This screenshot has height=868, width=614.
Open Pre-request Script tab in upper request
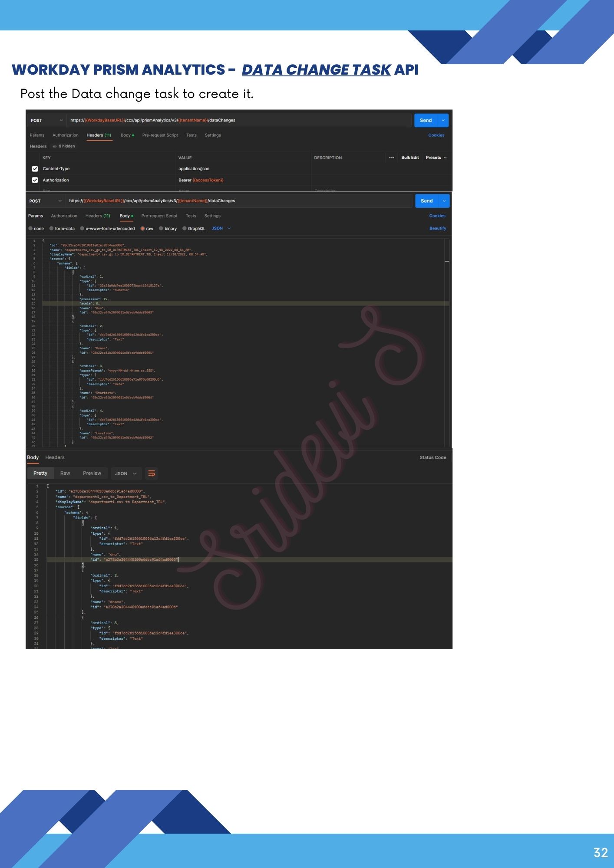pyautogui.click(x=160, y=135)
